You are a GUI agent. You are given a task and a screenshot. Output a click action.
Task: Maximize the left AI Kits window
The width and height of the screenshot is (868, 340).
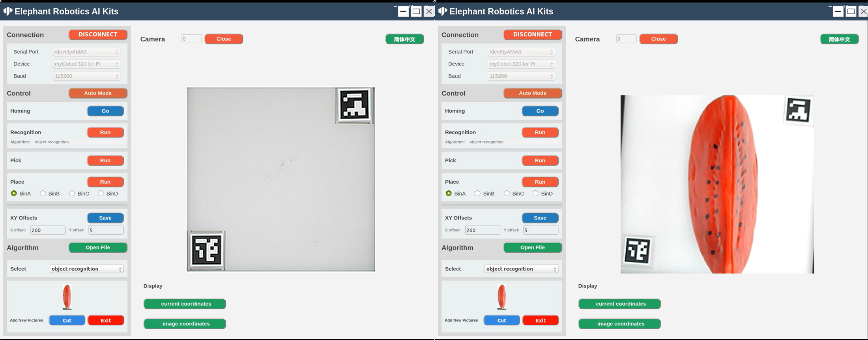416,11
